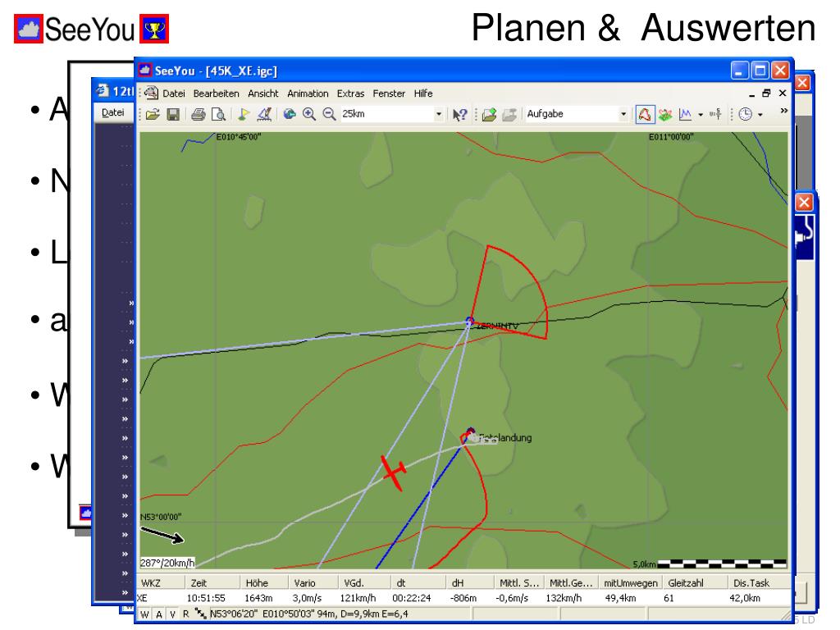
Task: Click the dH column header
Action: click(470, 583)
